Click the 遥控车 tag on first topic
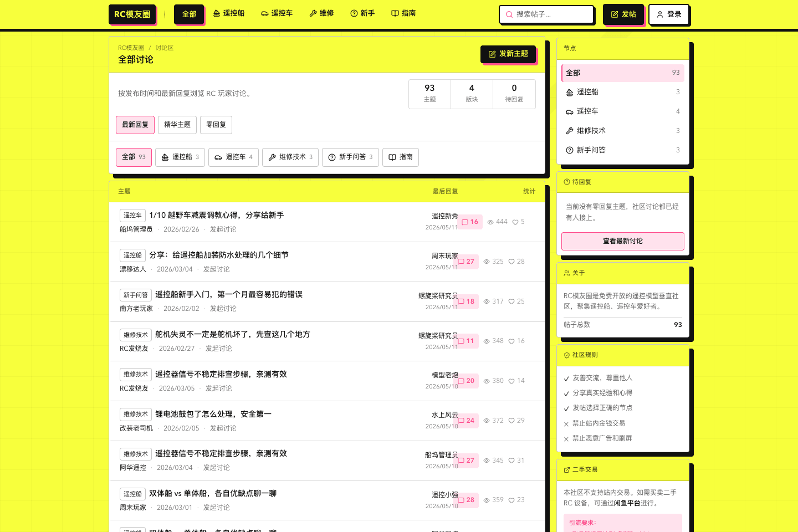This screenshot has height=532, width=798. tap(132, 216)
